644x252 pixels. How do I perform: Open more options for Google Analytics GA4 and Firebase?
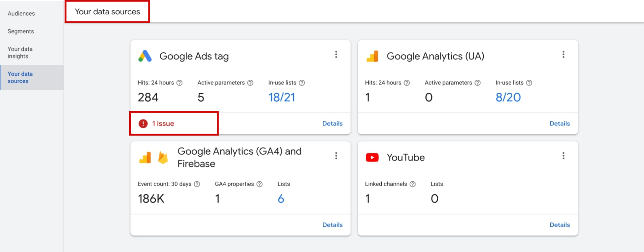pyautogui.click(x=336, y=156)
